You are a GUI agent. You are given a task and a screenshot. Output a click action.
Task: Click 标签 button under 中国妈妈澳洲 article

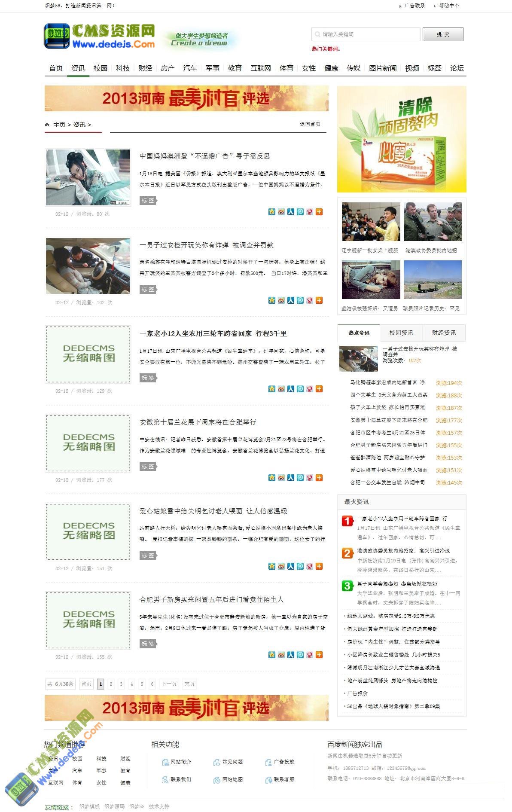(148, 200)
